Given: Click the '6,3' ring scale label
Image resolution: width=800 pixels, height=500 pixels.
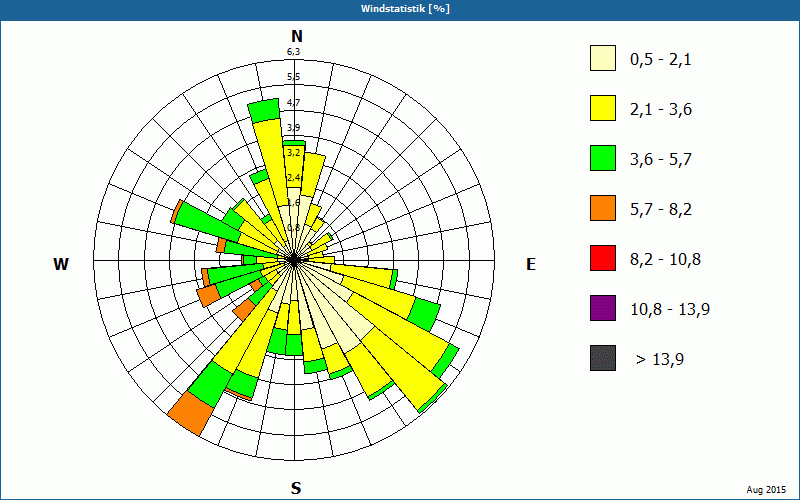Looking at the screenshot, I should click(293, 52).
